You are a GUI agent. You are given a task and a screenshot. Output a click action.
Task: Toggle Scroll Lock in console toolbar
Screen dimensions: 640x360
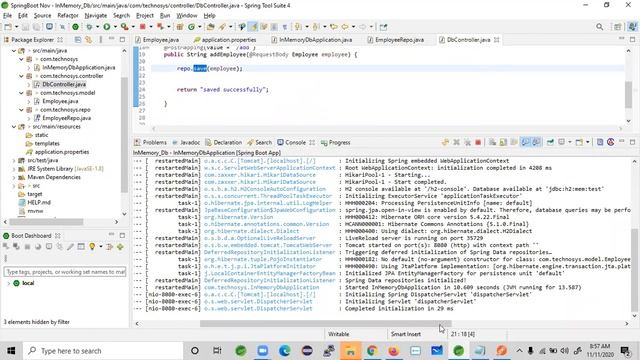(503, 142)
